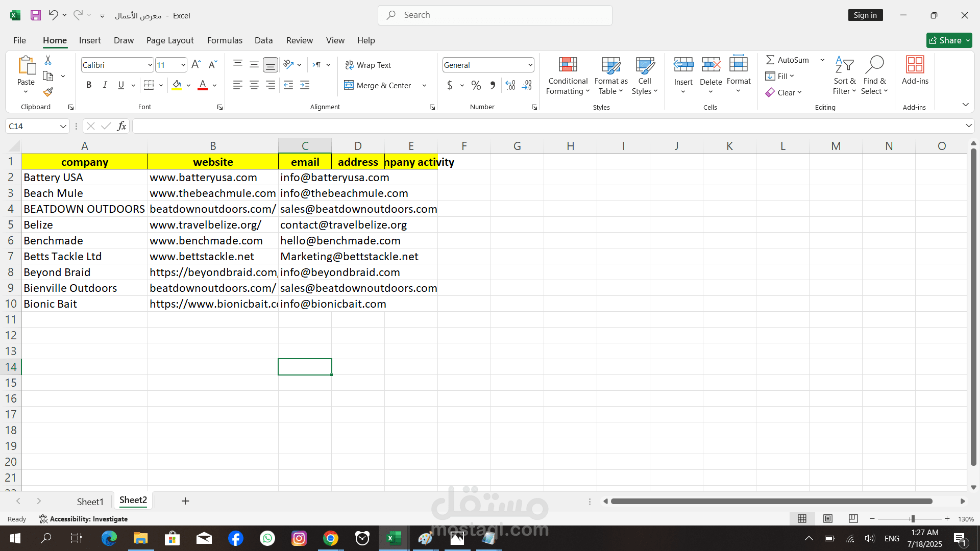The height and width of the screenshot is (551, 980).
Task: Open the Calibri font name dropdown
Action: [150, 65]
